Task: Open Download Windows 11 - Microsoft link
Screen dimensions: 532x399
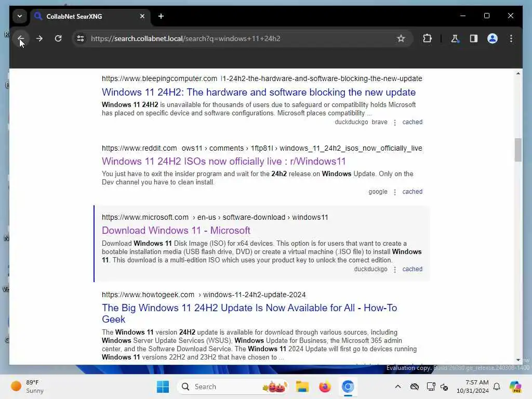Action: click(x=176, y=230)
